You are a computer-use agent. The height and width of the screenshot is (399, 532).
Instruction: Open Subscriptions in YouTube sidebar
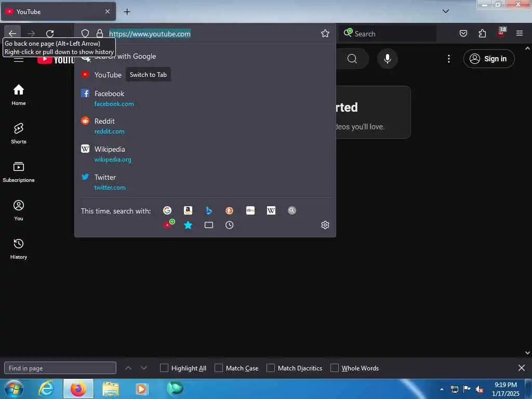(19, 172)
